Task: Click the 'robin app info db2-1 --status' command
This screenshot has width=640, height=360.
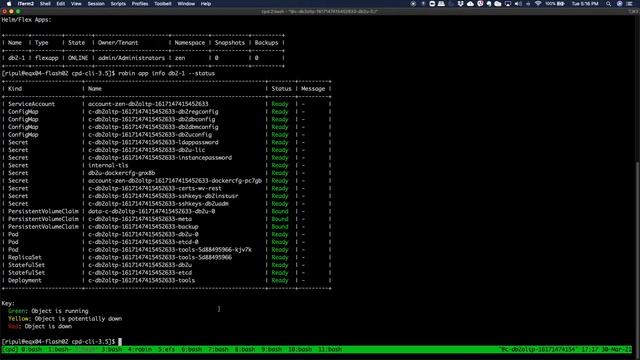Action: pos(167,73)
